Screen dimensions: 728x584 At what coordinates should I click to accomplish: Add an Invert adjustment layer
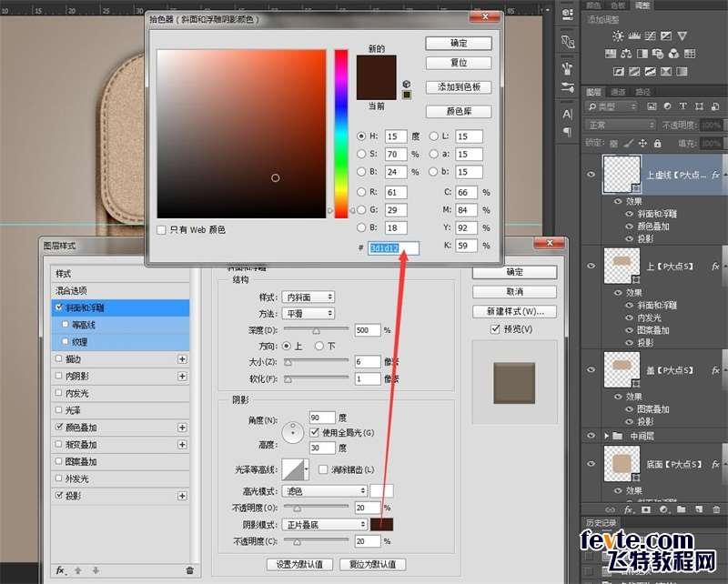pyautogui.click(x=619, y=72)
